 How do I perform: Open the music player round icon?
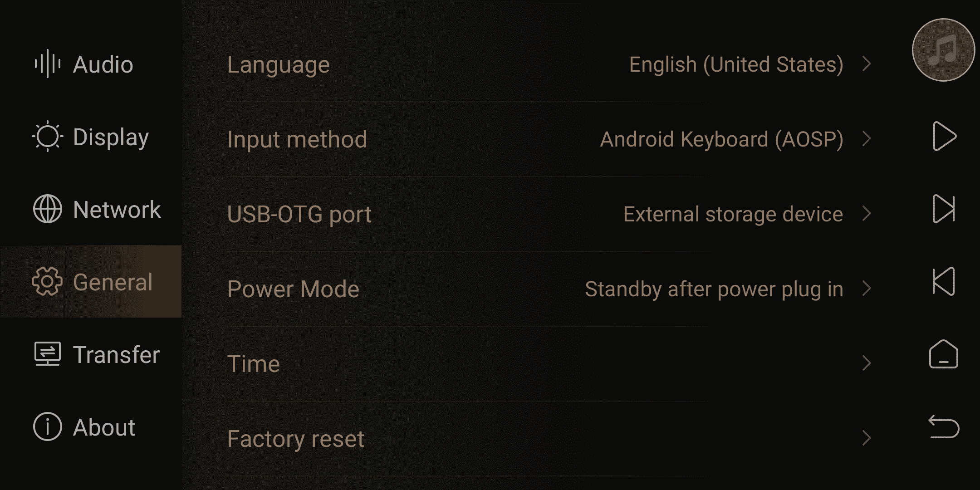click(x=943, y=50)
